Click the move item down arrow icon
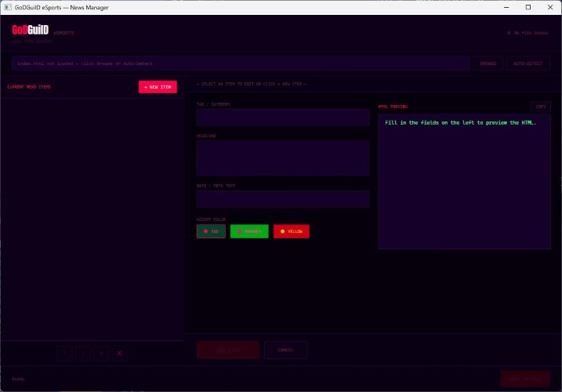This screenshot has width=562, height=392. 83,354
